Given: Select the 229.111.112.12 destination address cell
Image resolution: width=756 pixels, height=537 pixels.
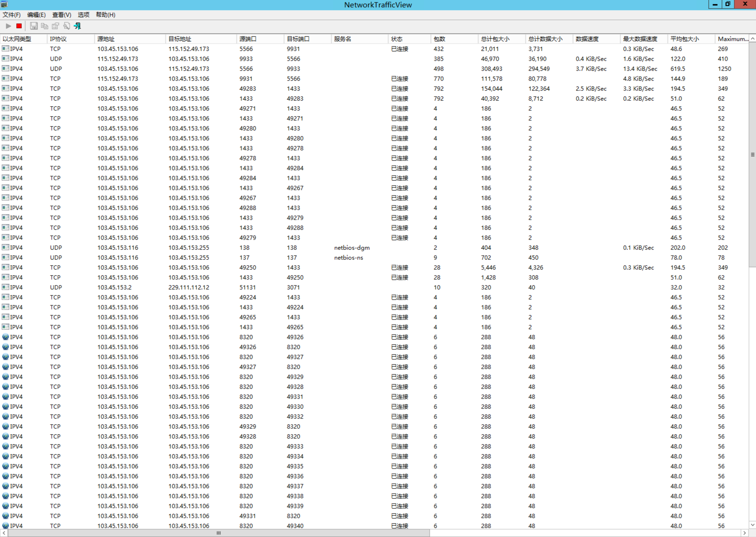Looking at the screenshot, I should point(189,287).
